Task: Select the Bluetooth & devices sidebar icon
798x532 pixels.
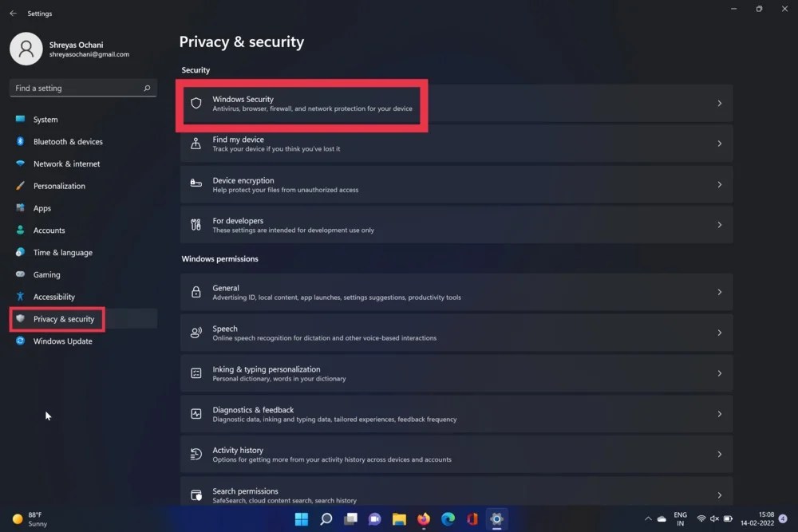Action: click(x=20, y=141)
